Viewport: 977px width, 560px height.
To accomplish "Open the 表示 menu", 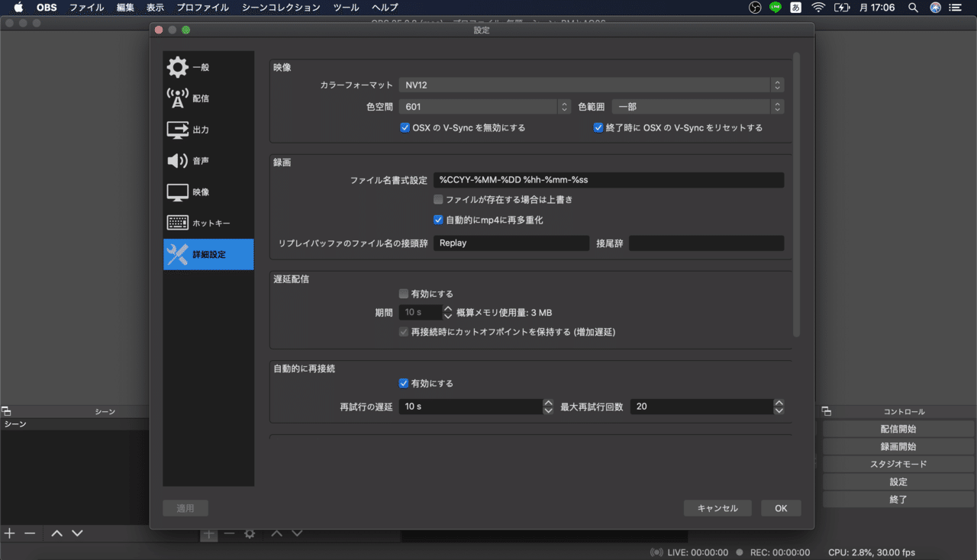I will tap(155, 8).
